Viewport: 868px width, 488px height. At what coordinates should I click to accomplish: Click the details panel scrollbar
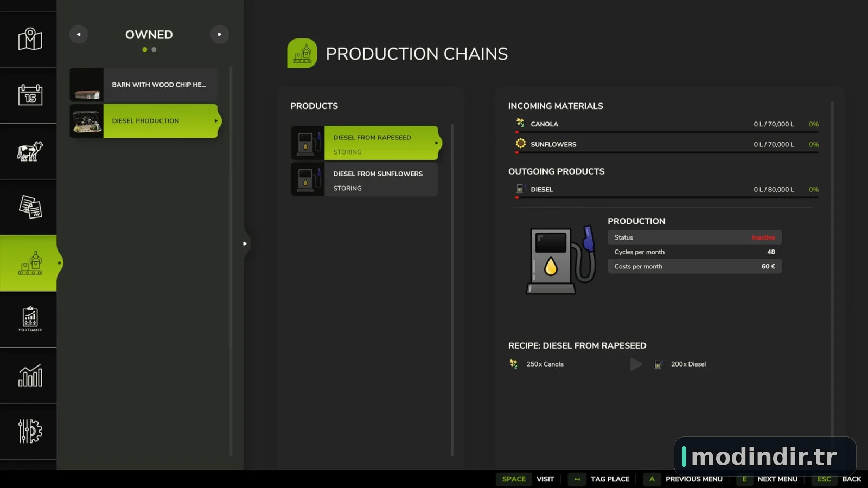tap(832, 271)
